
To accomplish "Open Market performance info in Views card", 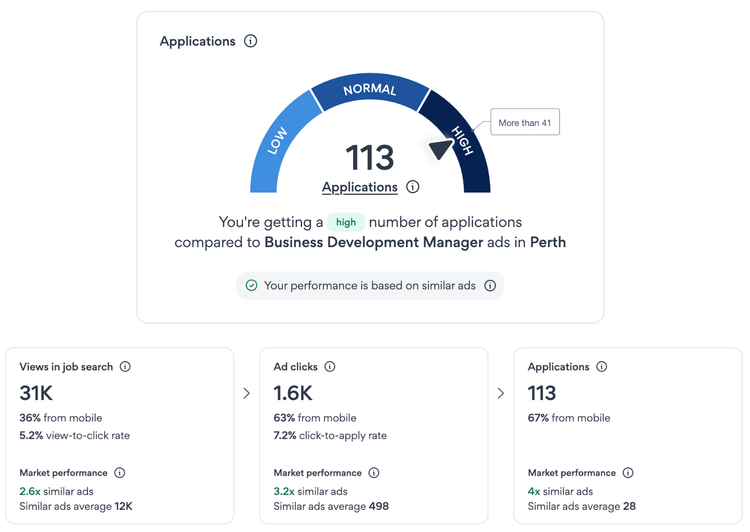I will point(120,473).
